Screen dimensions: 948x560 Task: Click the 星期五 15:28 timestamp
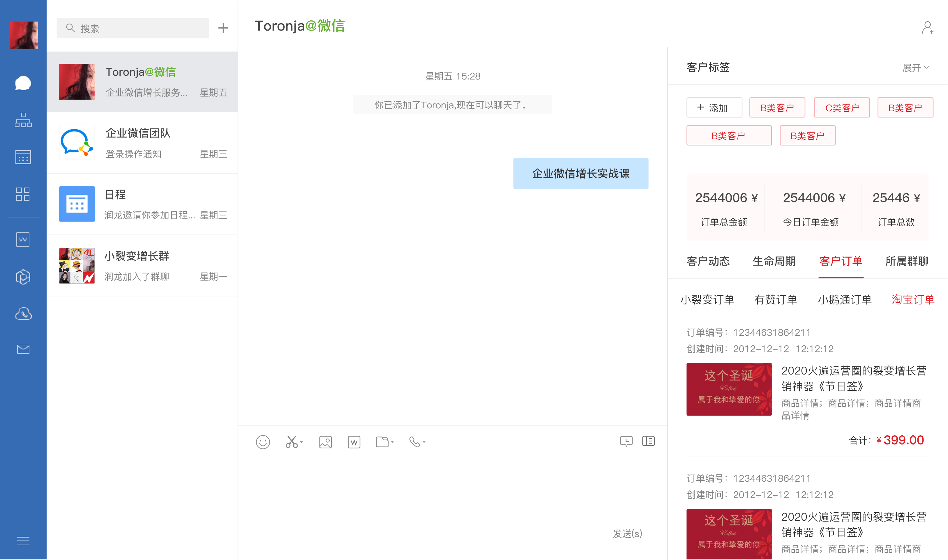coord(453,76)
